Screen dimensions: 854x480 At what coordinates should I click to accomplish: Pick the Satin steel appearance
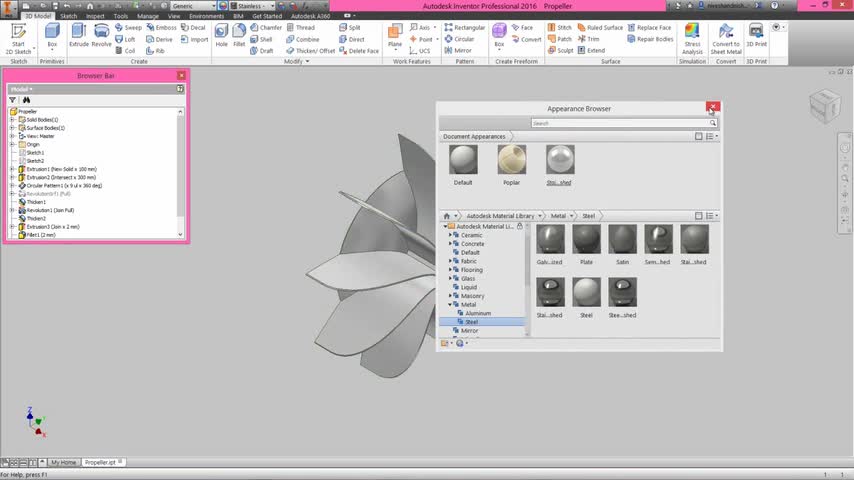(x=622, y=240)
